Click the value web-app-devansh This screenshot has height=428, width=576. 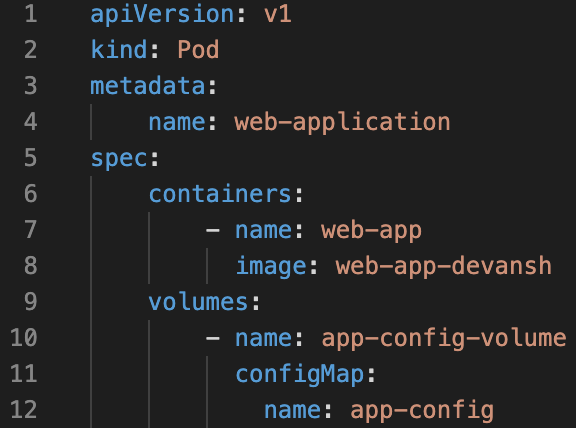coord(444,266)
